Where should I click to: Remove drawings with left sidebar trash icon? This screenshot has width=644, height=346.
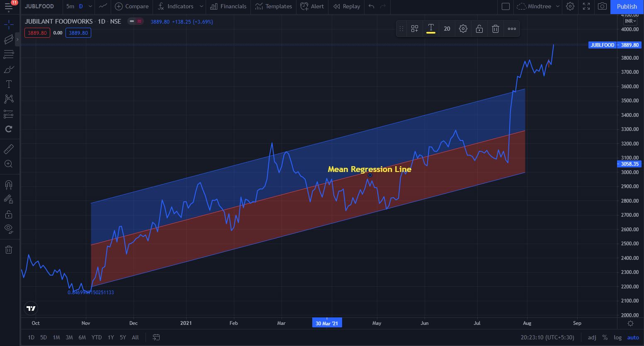click(x=9, y=249)
